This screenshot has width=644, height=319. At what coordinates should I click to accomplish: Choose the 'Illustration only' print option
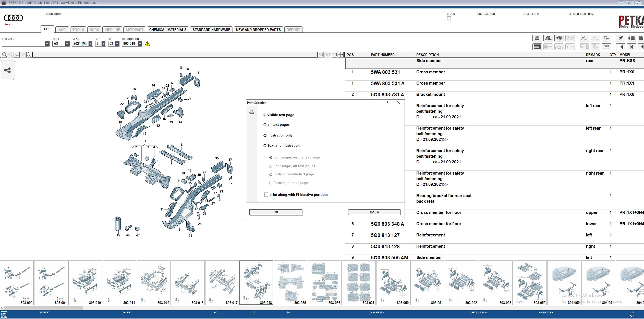pos(265,135)
